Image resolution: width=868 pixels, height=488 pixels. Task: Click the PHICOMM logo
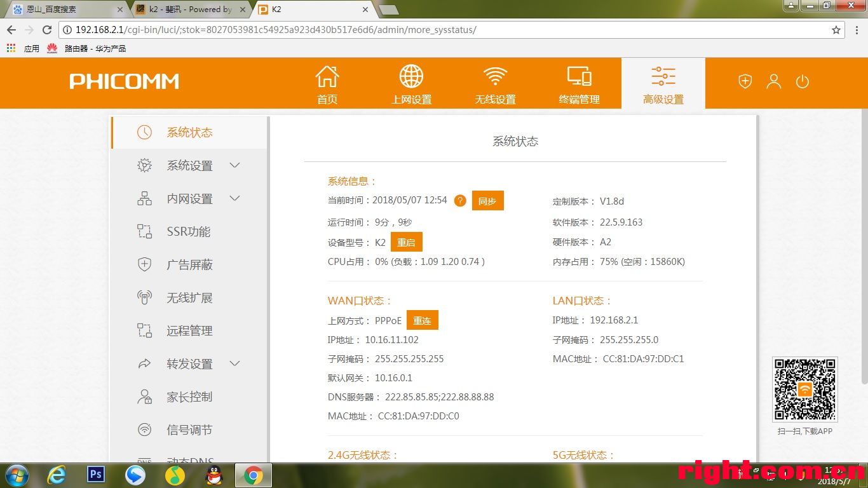pos(124,81)
